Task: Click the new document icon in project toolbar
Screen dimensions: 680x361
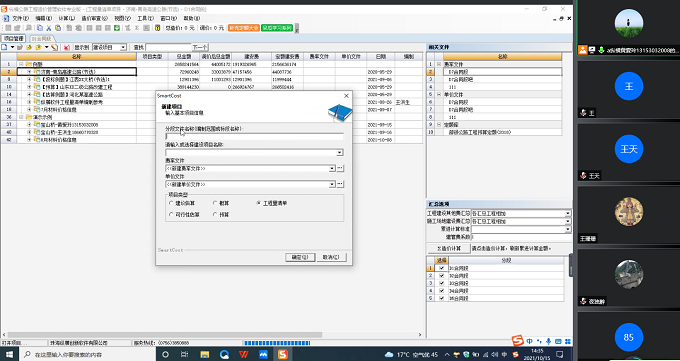Action: (x=4, y=47)
